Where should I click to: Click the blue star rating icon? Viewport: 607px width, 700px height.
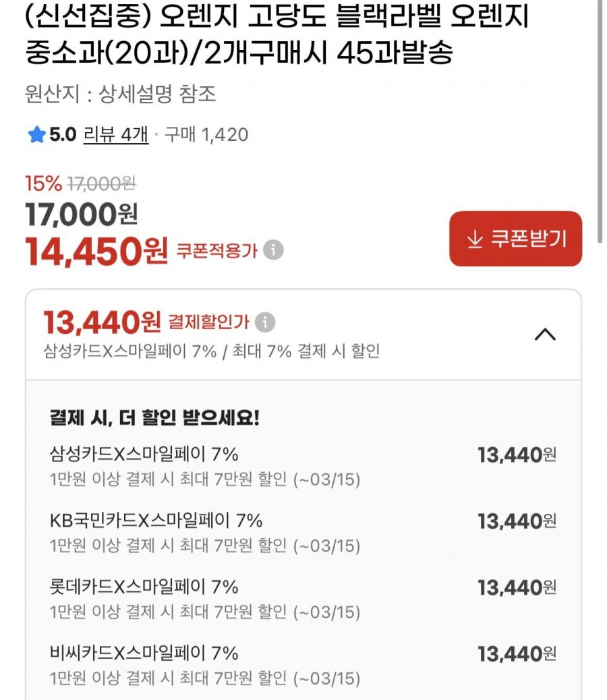(x=36, y=135)
